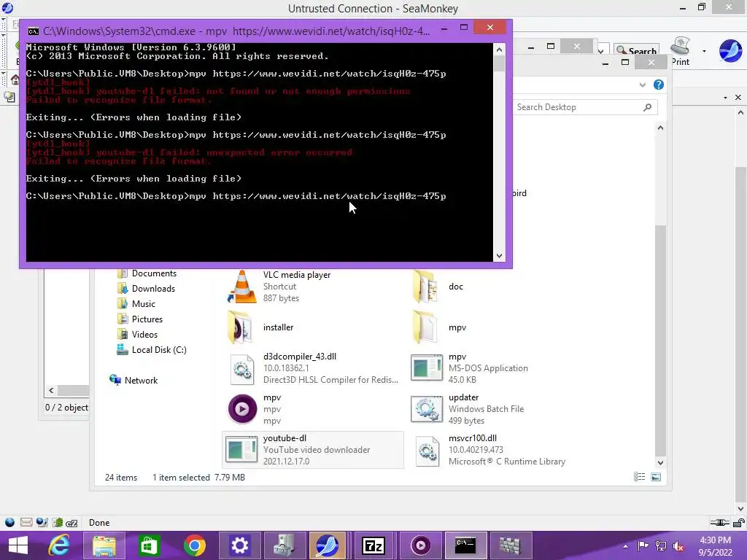Click the open padlock security icon in status bar
Image resolution: width=747 pixels, height=560 pixels.
(739, 522)
